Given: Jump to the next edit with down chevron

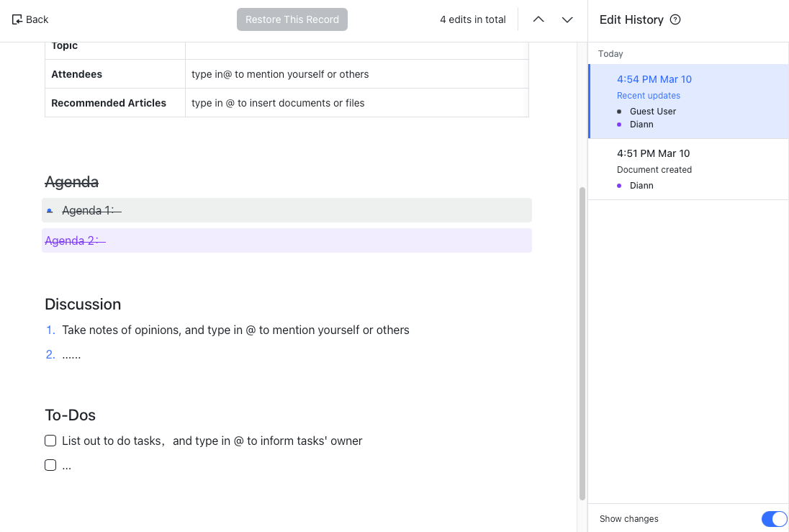Looking at the screenshot, I should (x=567, y=19).
